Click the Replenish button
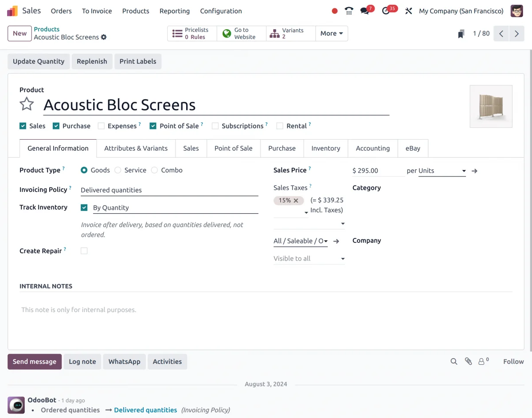Screen dimensions: 532x418 point(92,61)
